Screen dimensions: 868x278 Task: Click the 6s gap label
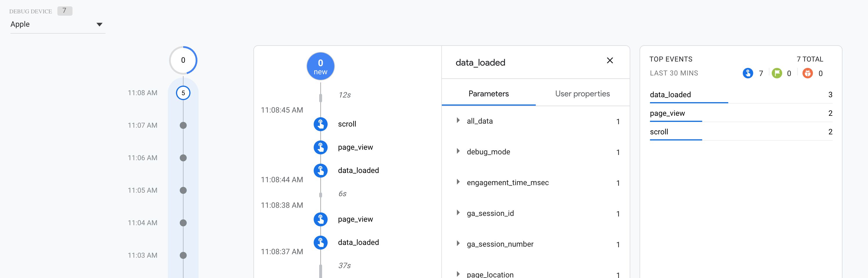pyautogui.click(x=342, y=194)
